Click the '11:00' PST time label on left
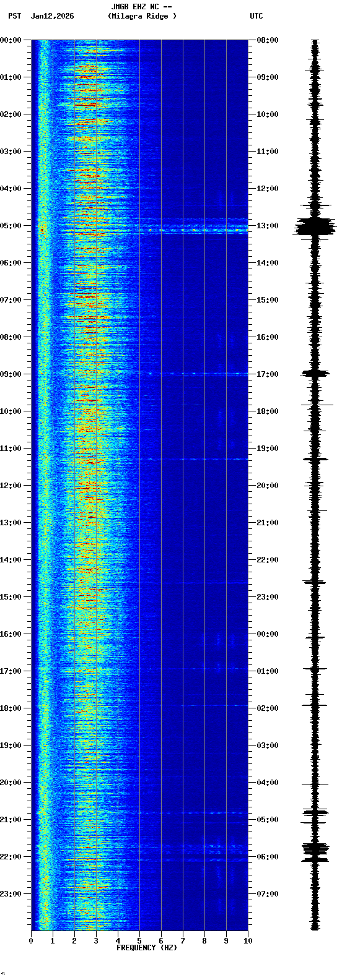The height and width of the screenshot is (980, 342). coord(11,449)
